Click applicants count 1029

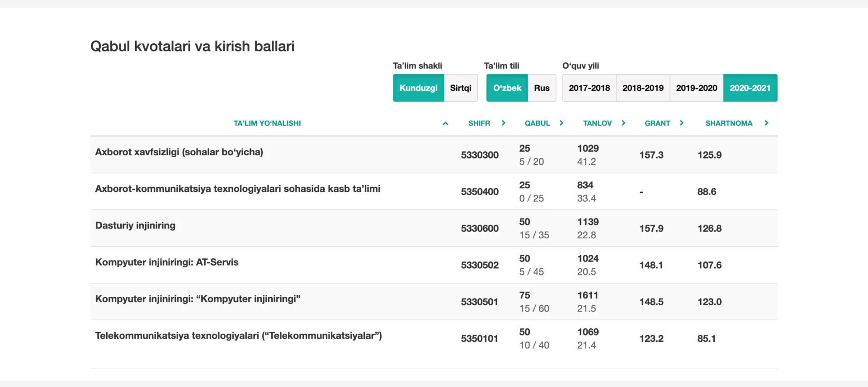(x=588, y=149)
